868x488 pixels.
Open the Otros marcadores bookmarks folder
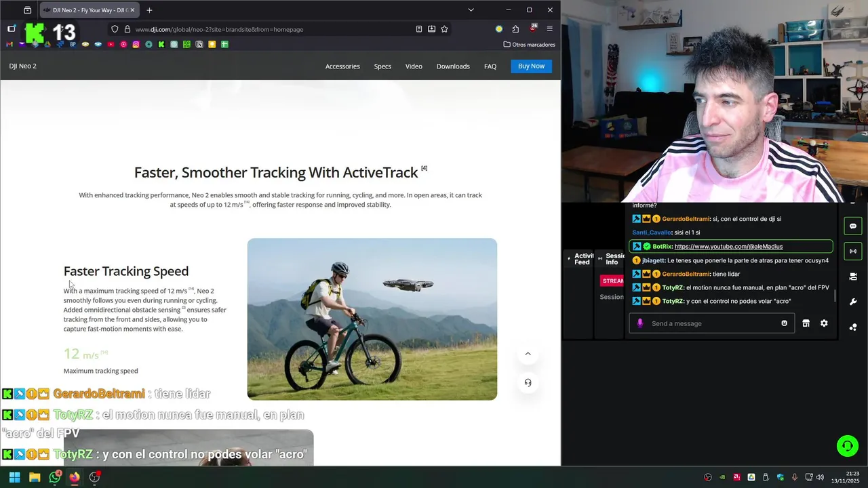pyautogui.click(x=529, y=45)
